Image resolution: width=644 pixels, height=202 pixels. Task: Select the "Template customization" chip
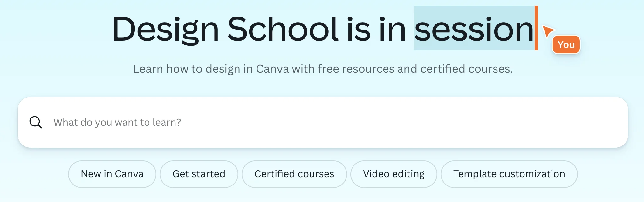(x=509, y=174)
